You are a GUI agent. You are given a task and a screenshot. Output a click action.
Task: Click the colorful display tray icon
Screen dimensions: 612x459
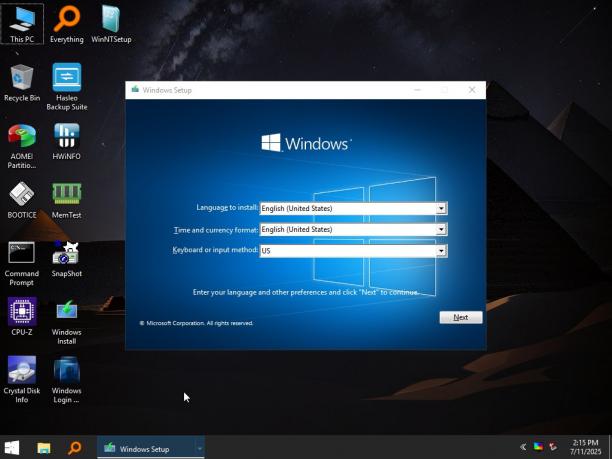538,447
